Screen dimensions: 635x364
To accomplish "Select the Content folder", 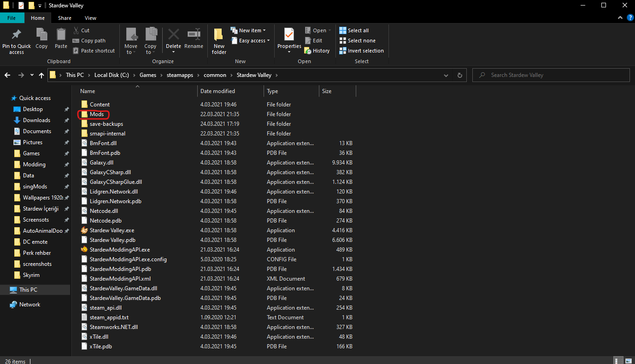I will pos(100,105).
